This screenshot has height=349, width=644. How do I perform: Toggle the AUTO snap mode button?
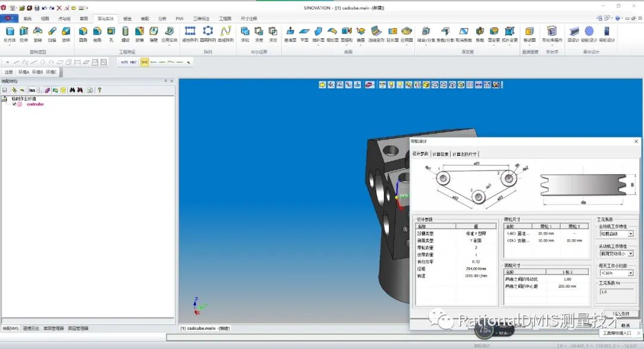click(x=125, y=62)
